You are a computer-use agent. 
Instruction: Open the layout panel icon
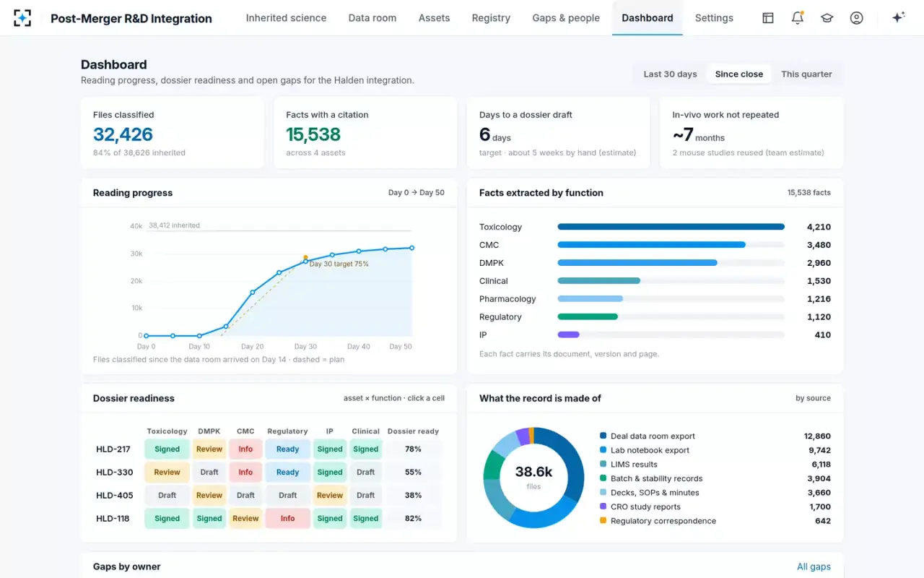768,18
